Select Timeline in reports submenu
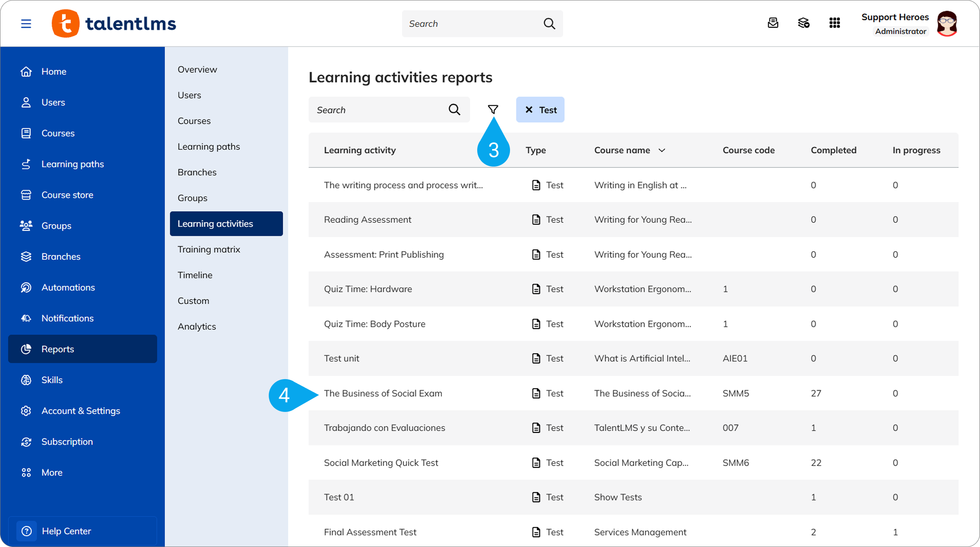 [x=195, y=275]
